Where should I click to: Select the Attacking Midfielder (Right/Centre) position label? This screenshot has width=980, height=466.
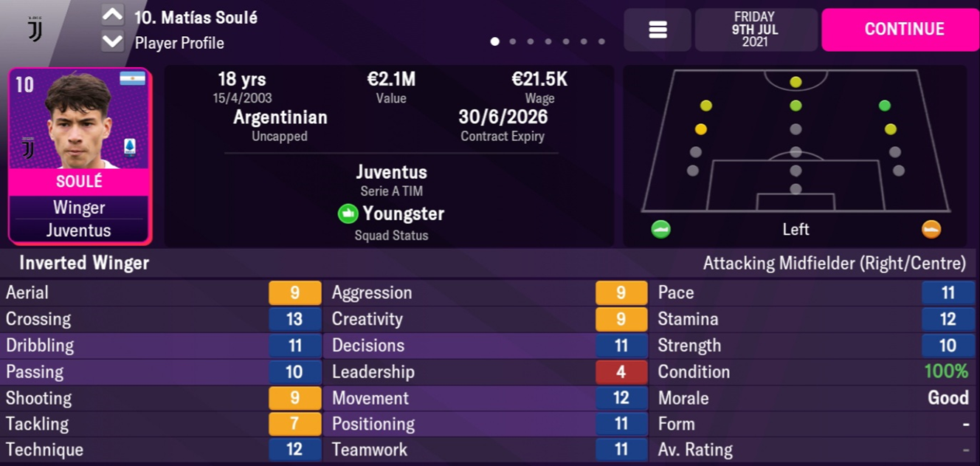[834, 263]
